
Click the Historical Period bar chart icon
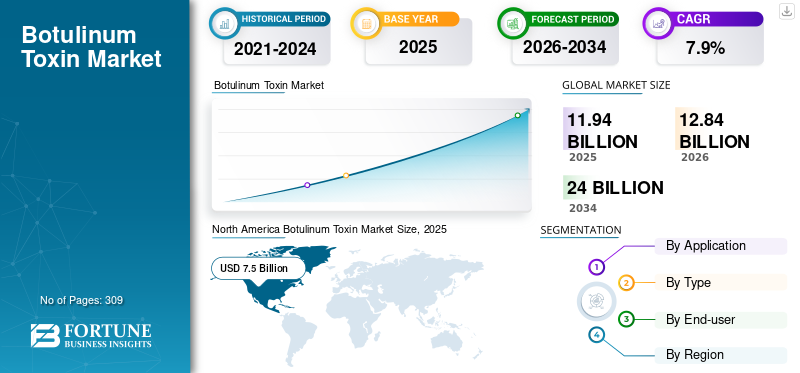[224, 23]
